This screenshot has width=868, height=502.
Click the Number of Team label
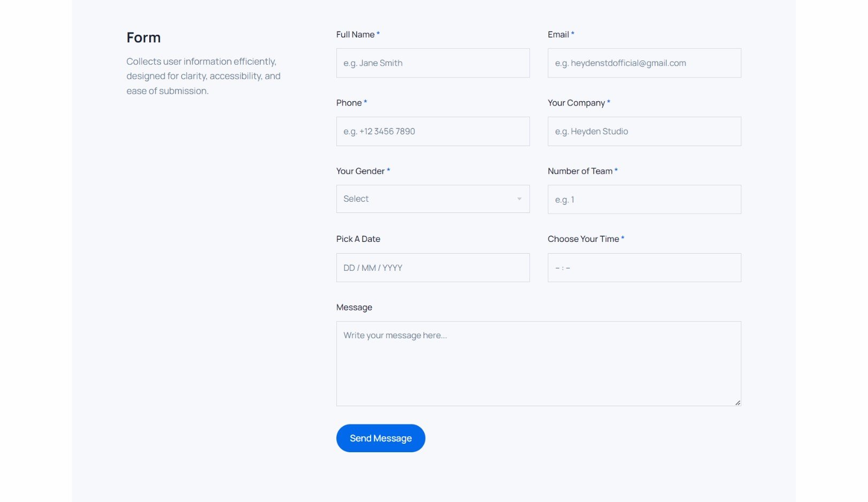coord(580,171)
